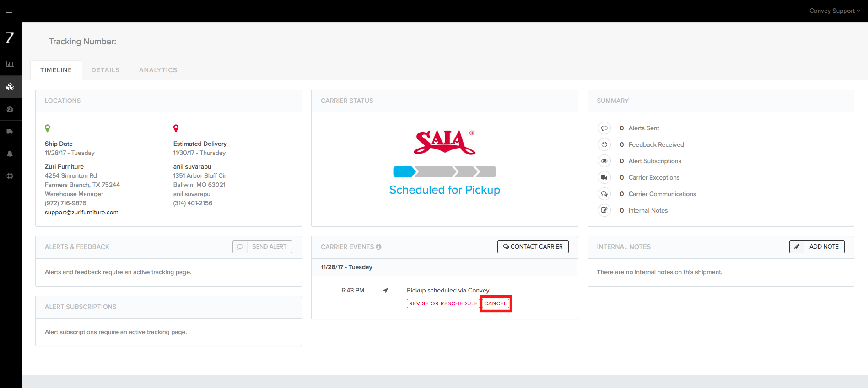The image size is (868, 388).
Task: Open the bar chart icon in the sidebar
Action: (10, 64)
